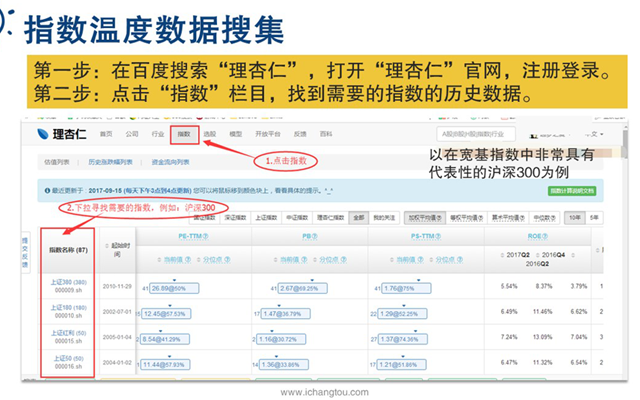Open the ROE help question mark
The width and height of the screenshot is (640, 400).
pyautogui.click(x=545, y=236)
